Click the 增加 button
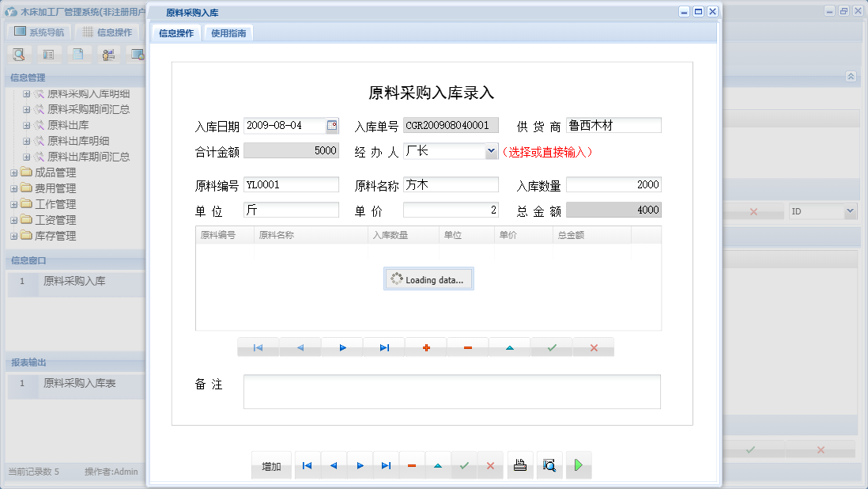 [271, 465]
